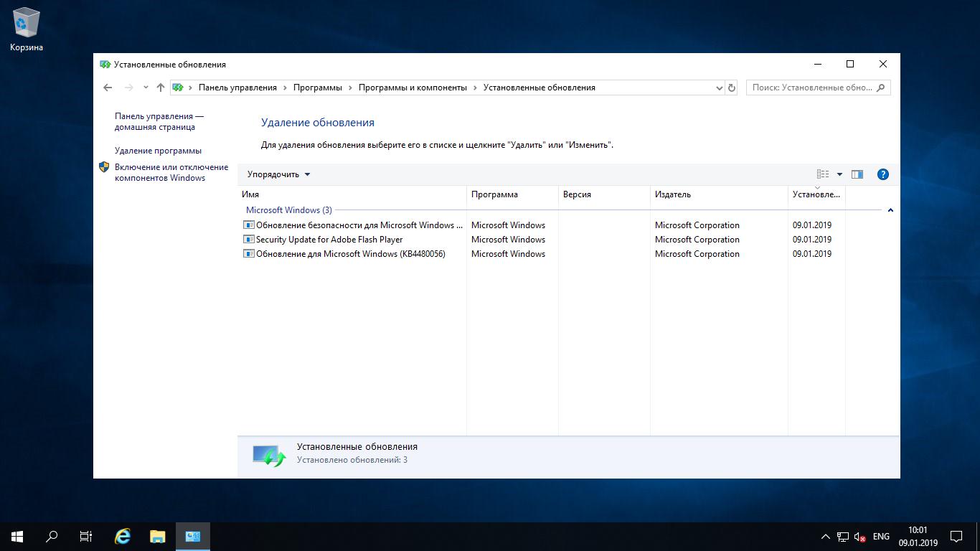Select the Microsoft Windows (3) group header
The height and width of the screenshot is (551, 980).
[x=289, y=210]
